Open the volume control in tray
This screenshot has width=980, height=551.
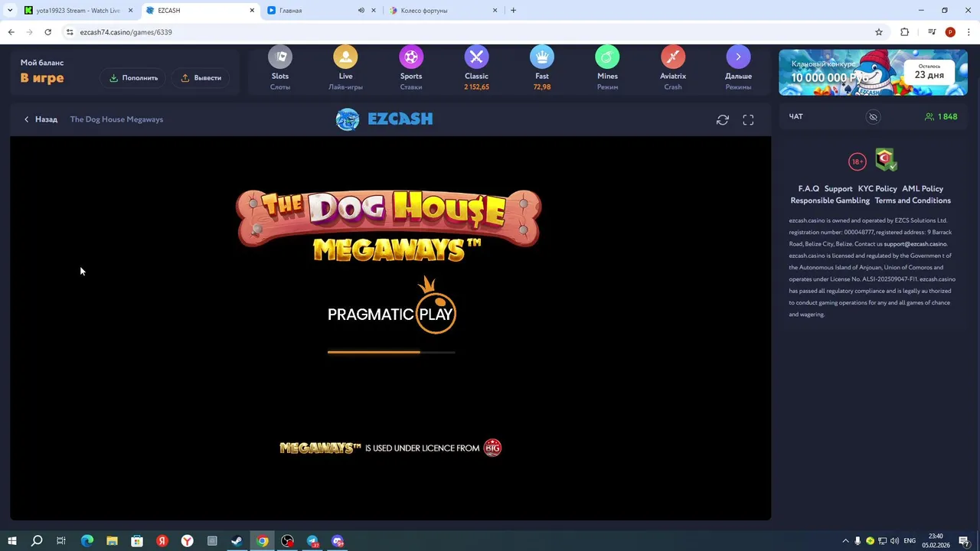pos(894,541)
